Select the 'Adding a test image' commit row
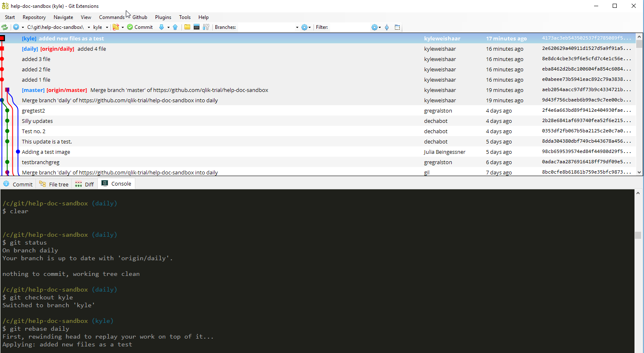 pos(318,152)
